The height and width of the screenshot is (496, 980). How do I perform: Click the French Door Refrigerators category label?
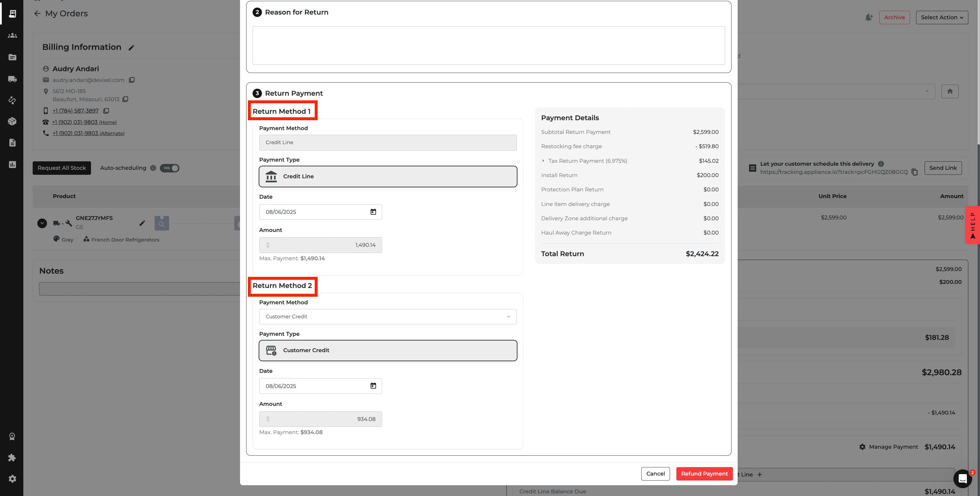125,240
